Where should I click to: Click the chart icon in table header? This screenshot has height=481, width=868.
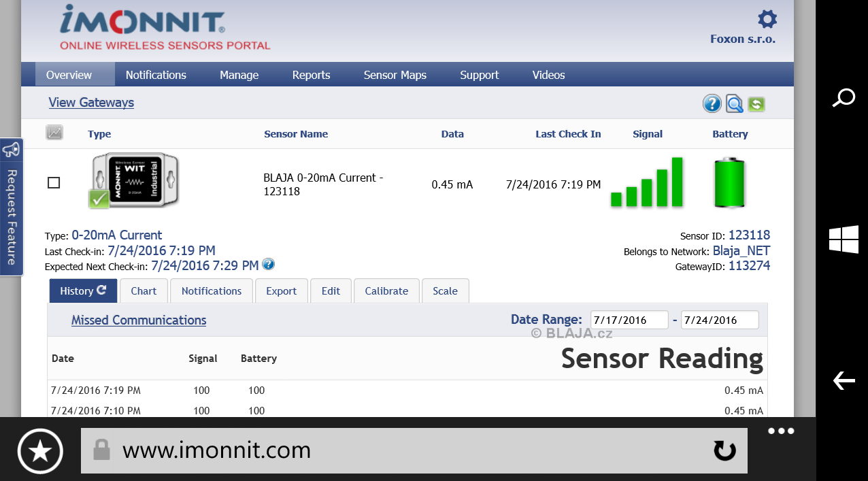pyautogui.click(x=54, y=133)
